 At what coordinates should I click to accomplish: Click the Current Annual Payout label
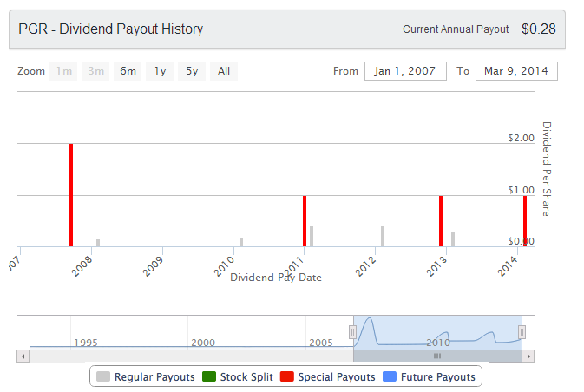pyautogui.click(x=456, y=29)
